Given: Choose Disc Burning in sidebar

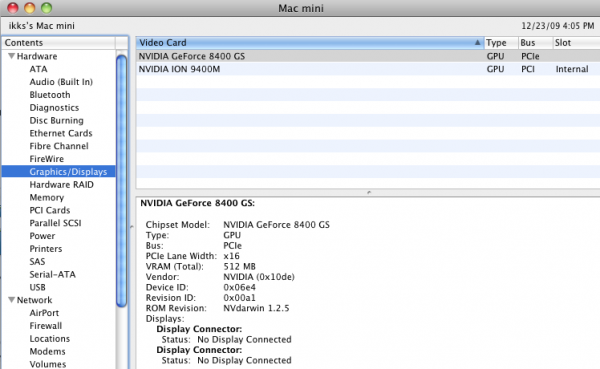Looking at the screenshot, I should coord(56,121).
